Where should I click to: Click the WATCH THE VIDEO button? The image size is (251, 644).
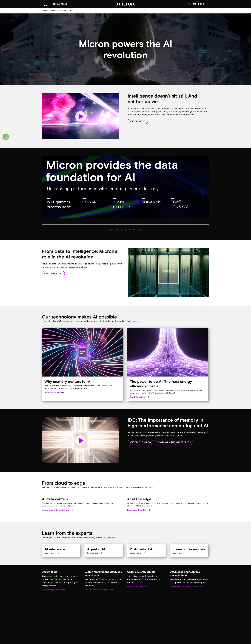coord(140,442)
